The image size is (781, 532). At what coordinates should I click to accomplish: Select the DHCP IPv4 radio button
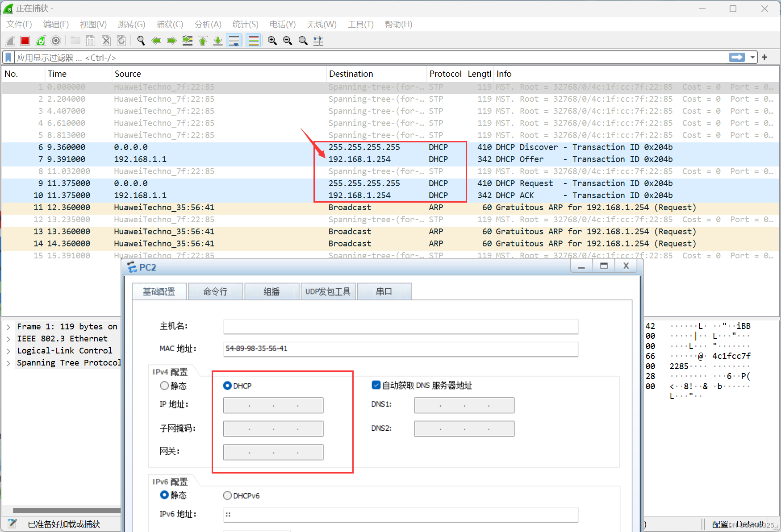pyautogui.click(x=227, y=386)
